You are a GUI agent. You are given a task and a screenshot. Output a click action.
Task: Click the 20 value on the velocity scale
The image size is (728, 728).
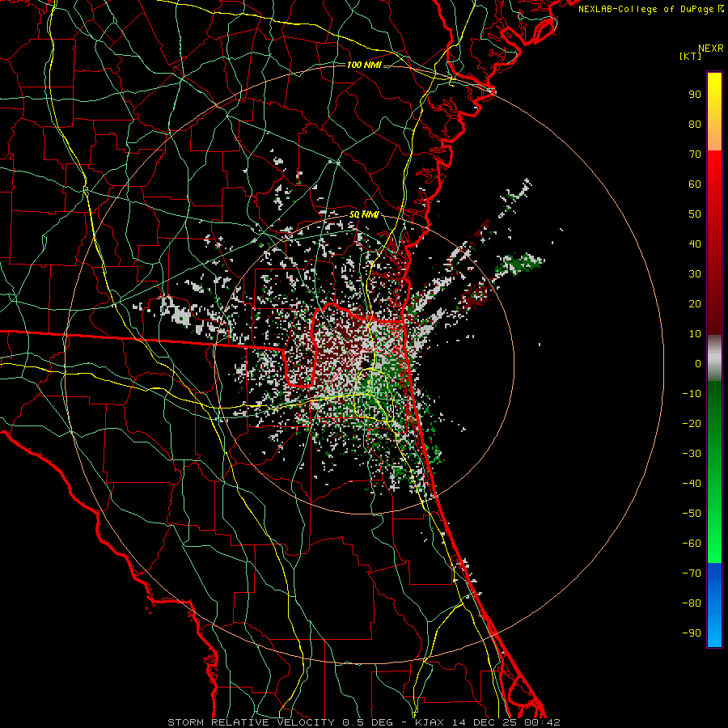point(695,303)
